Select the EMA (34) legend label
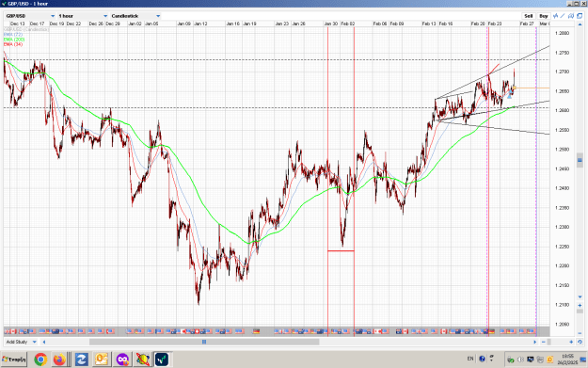Viewport: 588px width, 368px height. point(13,44)
